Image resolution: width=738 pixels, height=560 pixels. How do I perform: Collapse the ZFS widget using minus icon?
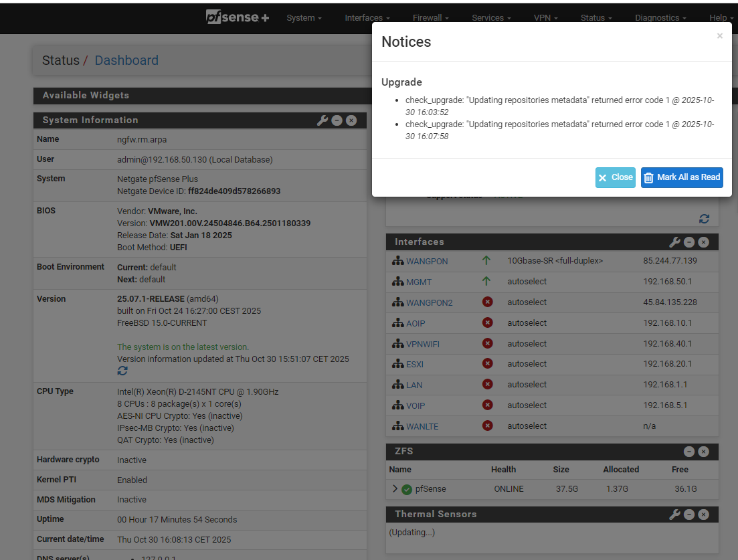(689, 452)
